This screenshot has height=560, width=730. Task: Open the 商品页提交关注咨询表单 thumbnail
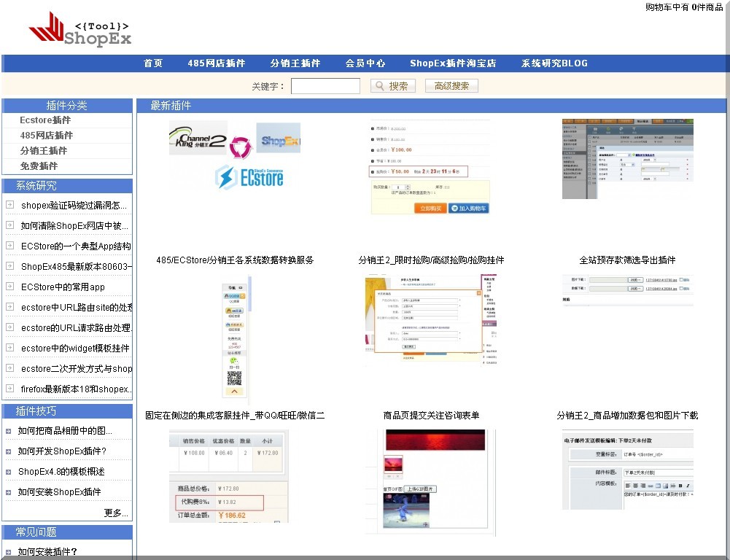(431, 321)
